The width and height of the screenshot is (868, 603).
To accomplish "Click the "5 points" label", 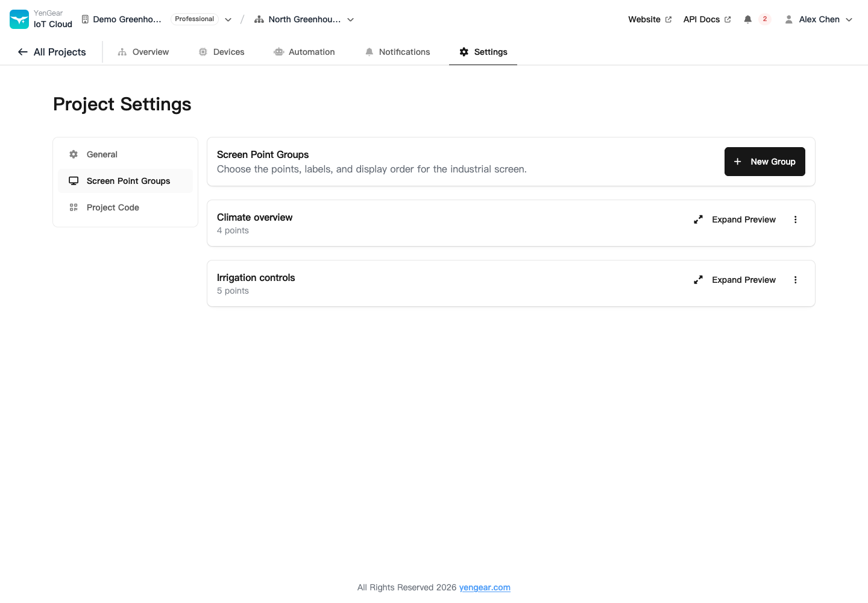I will click(x=233, y=291).
